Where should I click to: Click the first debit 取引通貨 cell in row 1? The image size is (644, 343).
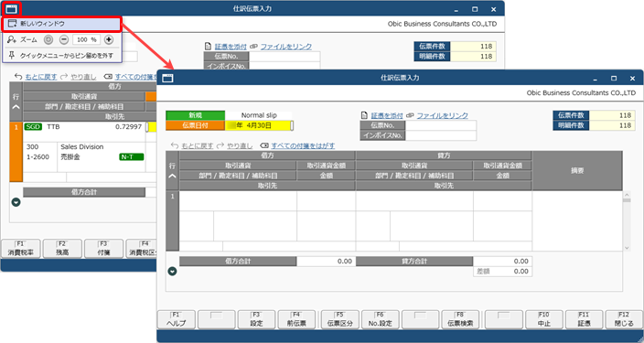point(238,201)
